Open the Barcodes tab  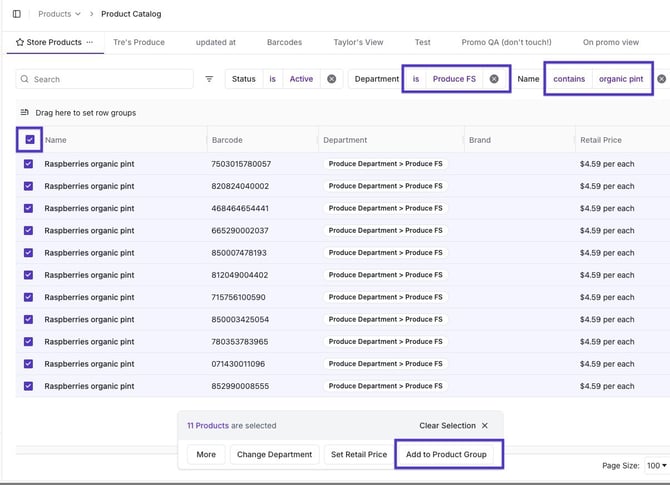tap(284, 42)
